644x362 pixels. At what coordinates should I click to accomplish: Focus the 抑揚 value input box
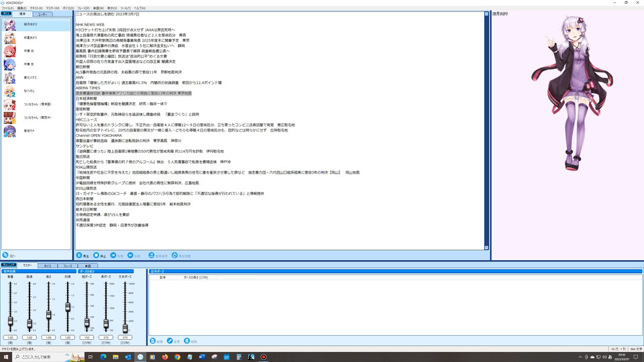click(x=68, y=337)
